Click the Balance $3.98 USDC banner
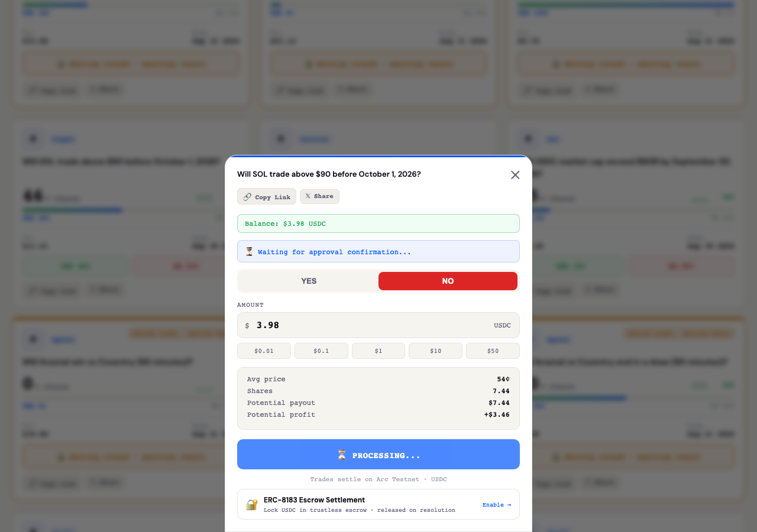The image size is (757, 532). click(378, 223)
